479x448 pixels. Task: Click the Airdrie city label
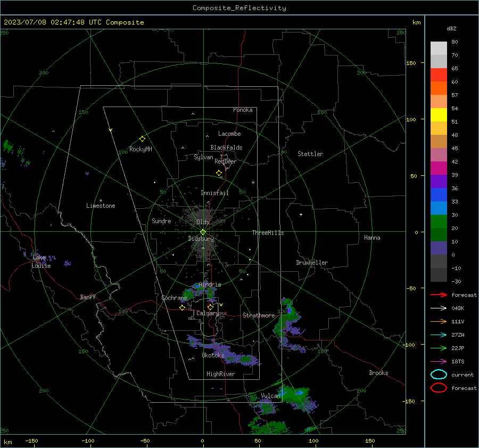(210, 284)
